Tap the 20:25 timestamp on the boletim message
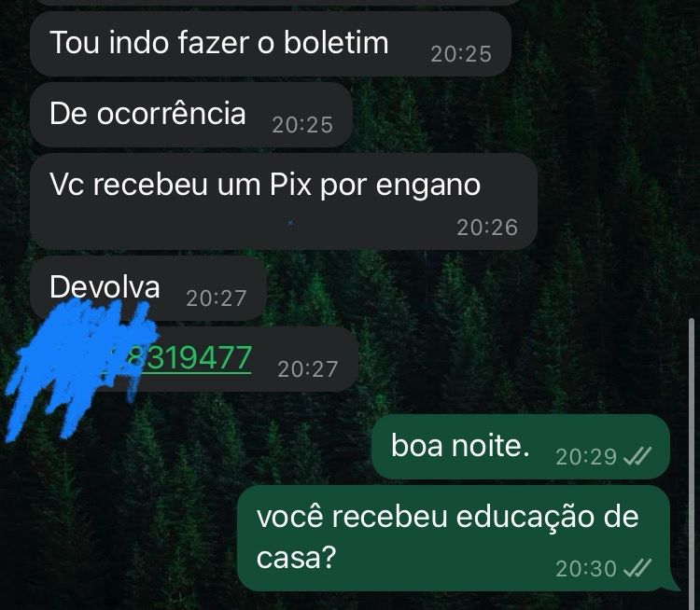Image resolution: width=700 pixels, height=610 pixels. pos(461,54)
